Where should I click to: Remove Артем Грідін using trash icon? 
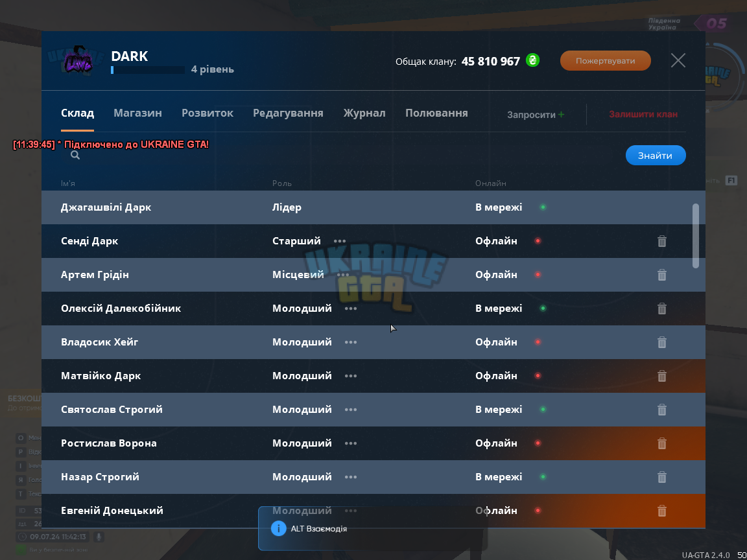click(661, 275)
